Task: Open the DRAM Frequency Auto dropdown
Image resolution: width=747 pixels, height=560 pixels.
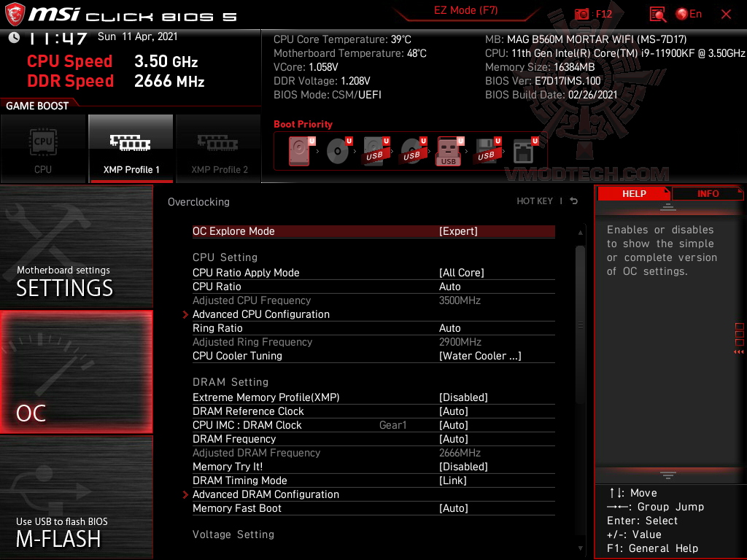Action: pyautogui.click(x=454, y=439)
